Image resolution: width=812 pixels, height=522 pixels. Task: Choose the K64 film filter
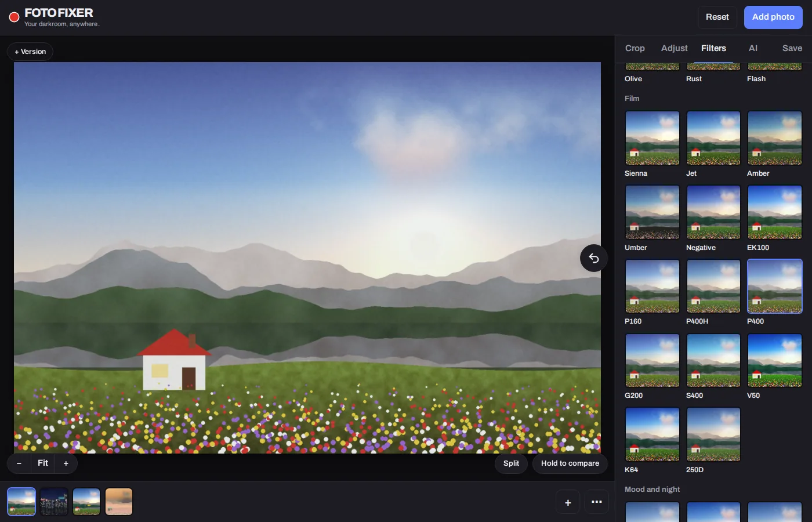[652, 434]
